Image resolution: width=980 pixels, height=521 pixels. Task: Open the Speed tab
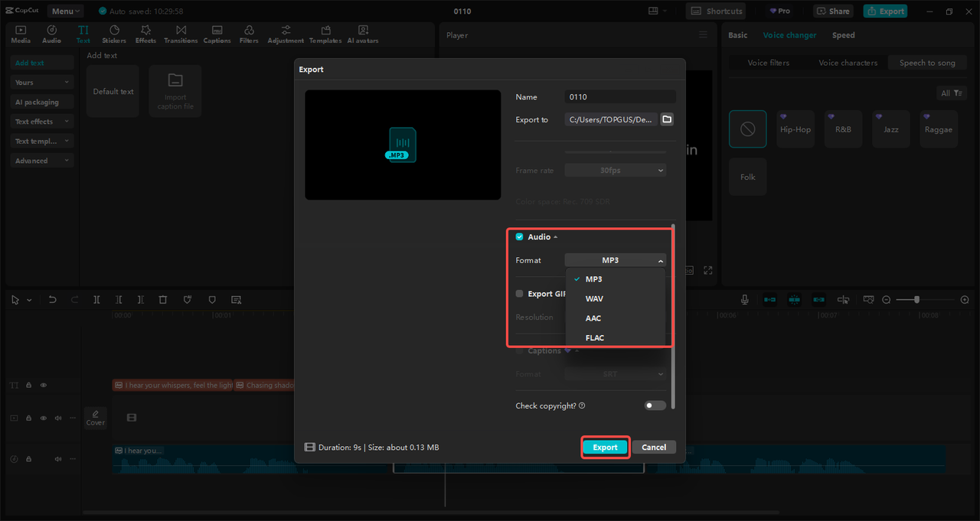click(843, 35)
